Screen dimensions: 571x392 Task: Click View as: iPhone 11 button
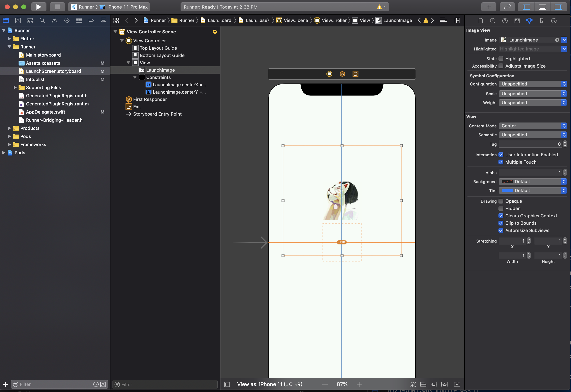pos(270,384)
